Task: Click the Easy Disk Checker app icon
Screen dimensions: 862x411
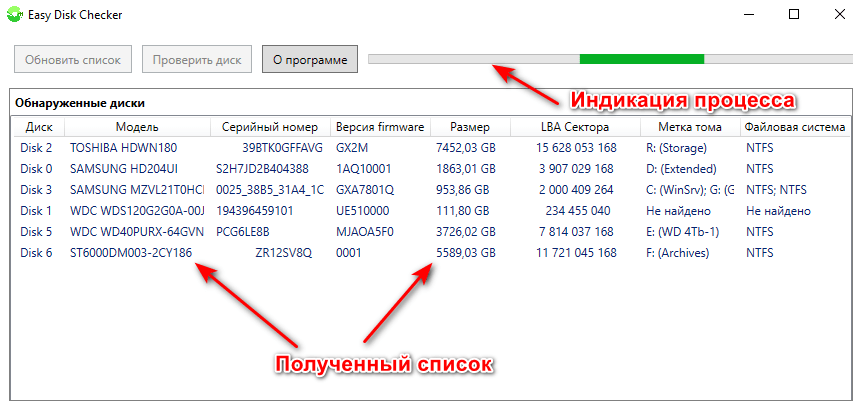Action: [x=15, y=15]
